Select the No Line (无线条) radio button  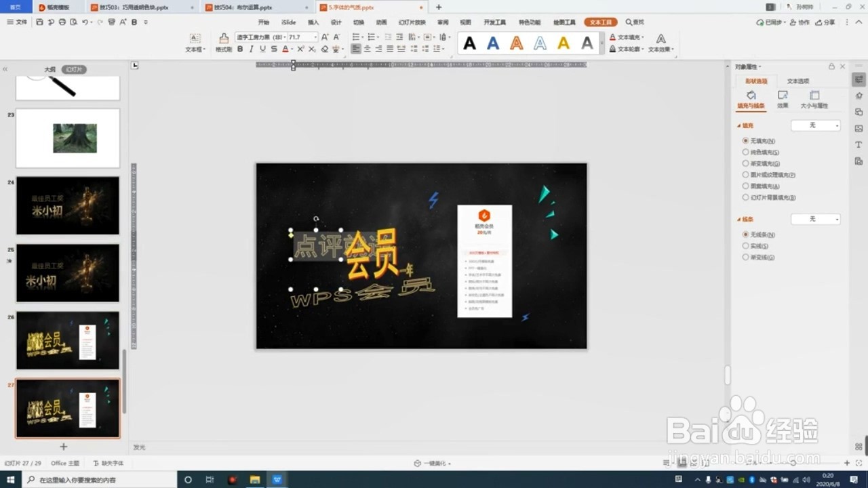(746, 235)
